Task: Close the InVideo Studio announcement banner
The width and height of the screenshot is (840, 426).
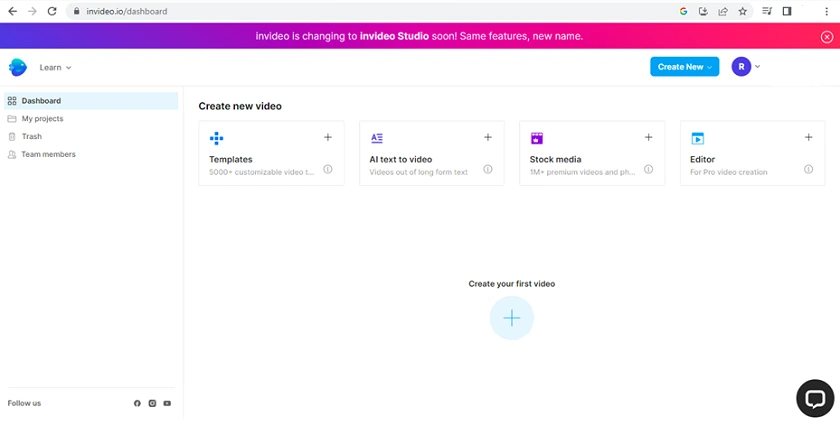Action: click(827, 36)
